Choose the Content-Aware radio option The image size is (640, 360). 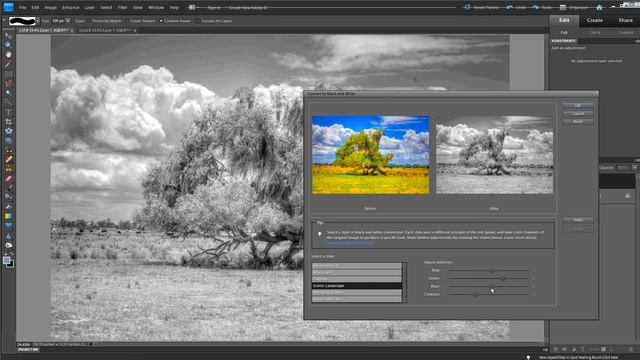point(175,20)
